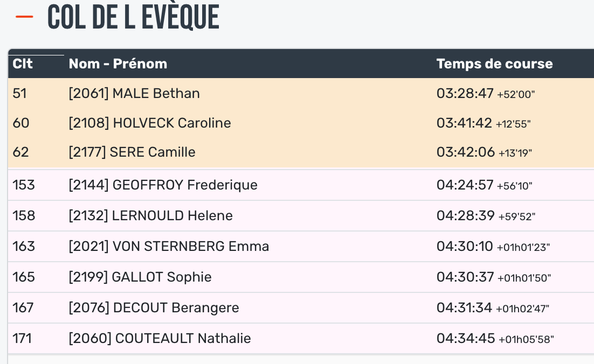594x364 pixels.
Task: Click rank 153 in the ranking column
Action: point(23,185)
